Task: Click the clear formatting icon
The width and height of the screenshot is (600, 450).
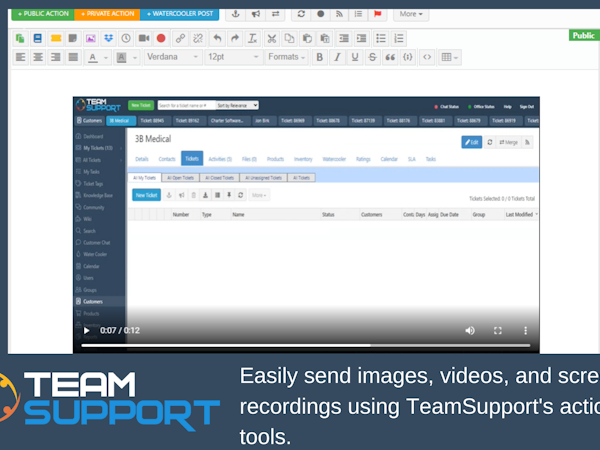Action: pyautogui.click(x=252, y=38)
